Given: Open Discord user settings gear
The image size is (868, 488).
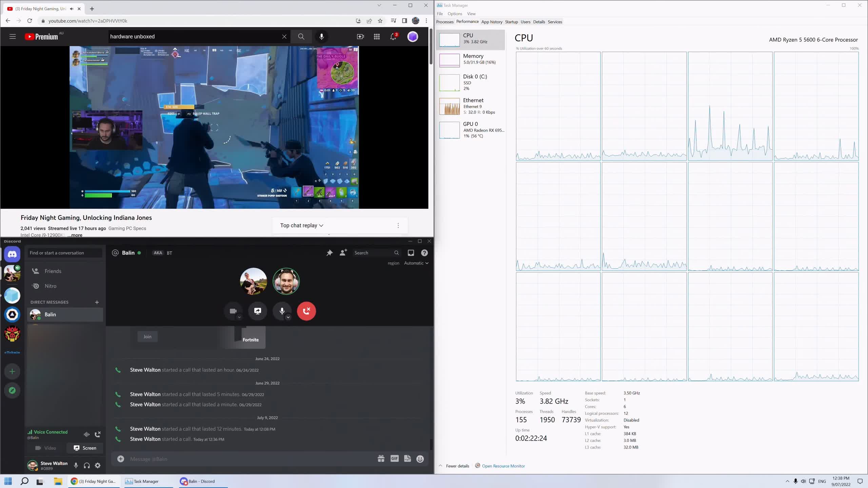Looking at the screenshot, I should 98,465.
